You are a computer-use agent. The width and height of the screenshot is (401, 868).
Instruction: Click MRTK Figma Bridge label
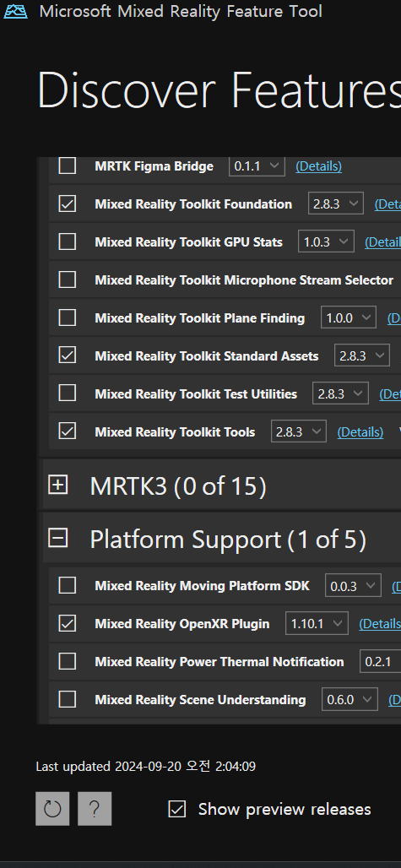pyautogui.click(x=154, y=165)
